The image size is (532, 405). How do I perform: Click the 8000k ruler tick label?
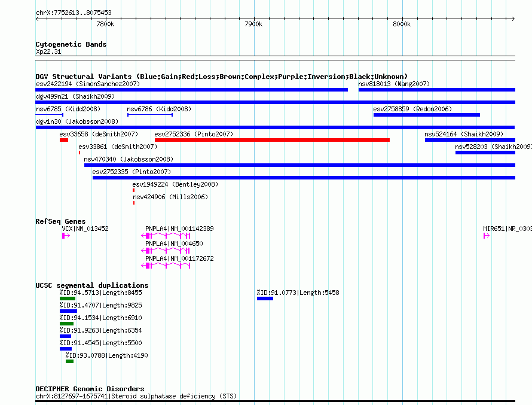pyautogui.click(x=402, y=24)
